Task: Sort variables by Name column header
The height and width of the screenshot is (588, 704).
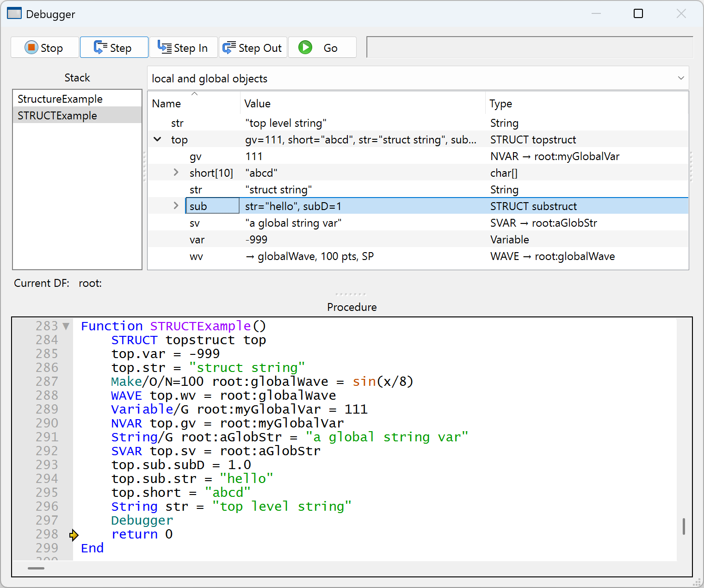Action: tap(167, 104)
